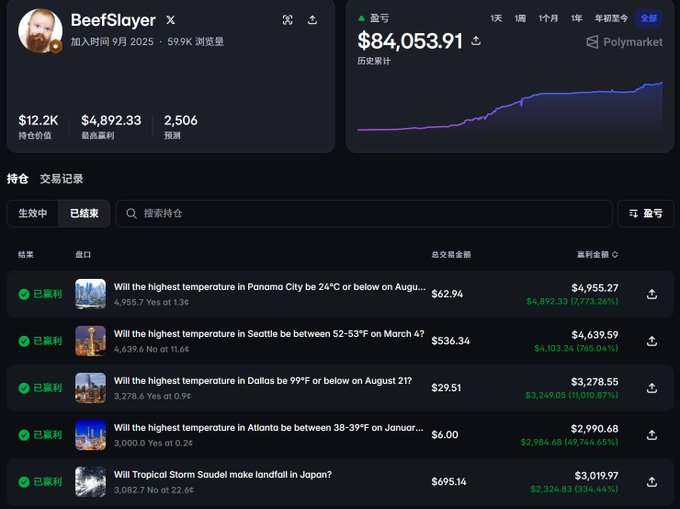This screenshot has height=509, width=680.
Task: Open the Dallas 99°F market
Action: point(263,381)
